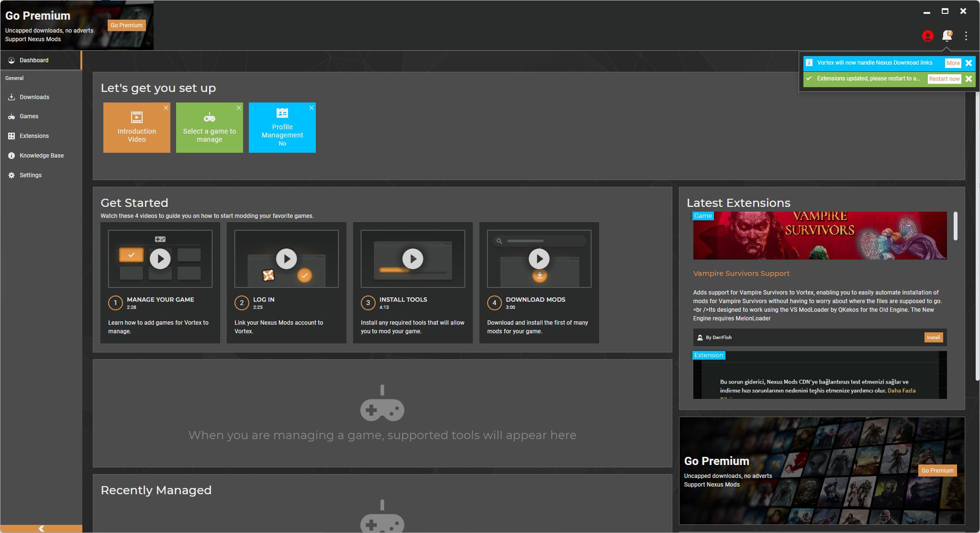The image size is (980, 533).
Task: Open the Extensions page icon
Action: coord(11,136)
